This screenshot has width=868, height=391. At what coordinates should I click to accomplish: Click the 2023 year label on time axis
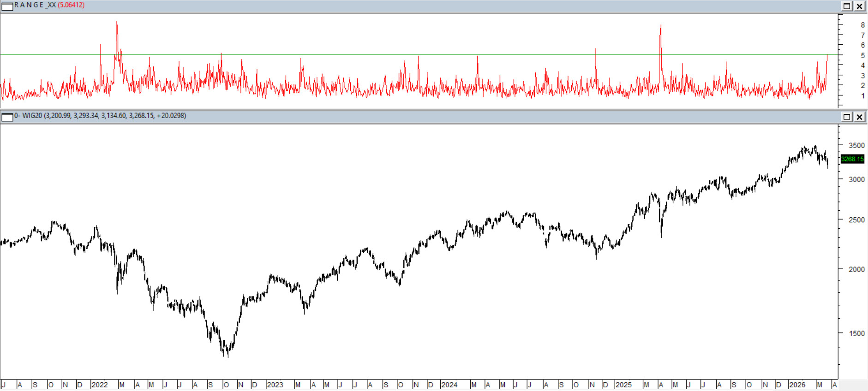point(275,385)
